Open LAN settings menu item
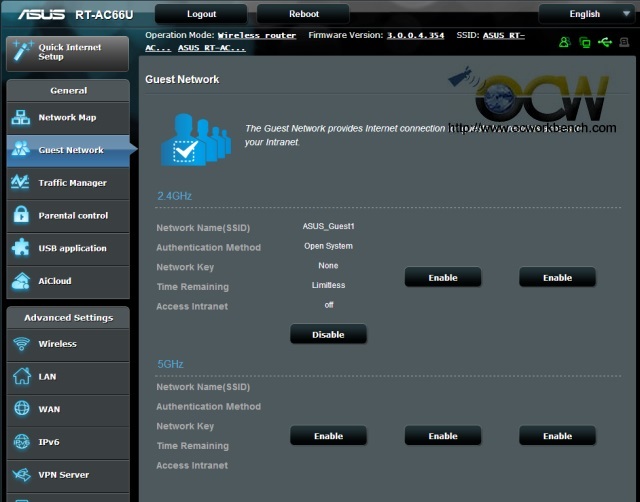 (x=68, y=377)
